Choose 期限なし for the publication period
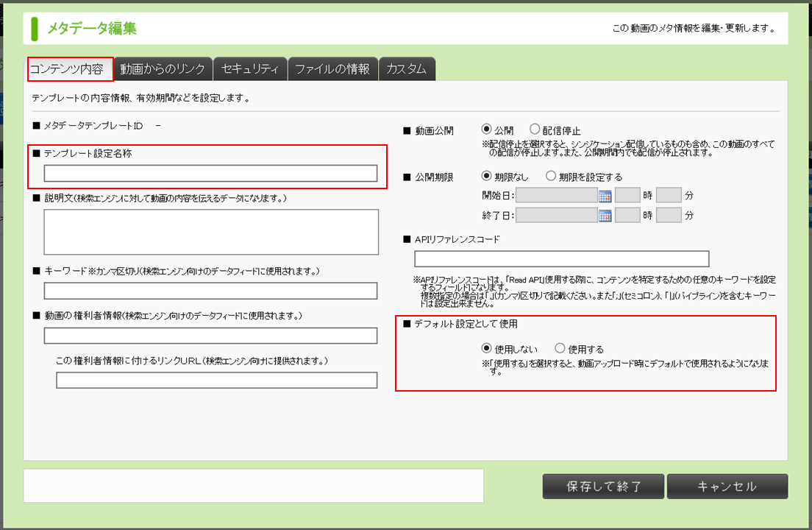Image resolution: width=812 pixels, height=530 pixels. tap(486, 176)
